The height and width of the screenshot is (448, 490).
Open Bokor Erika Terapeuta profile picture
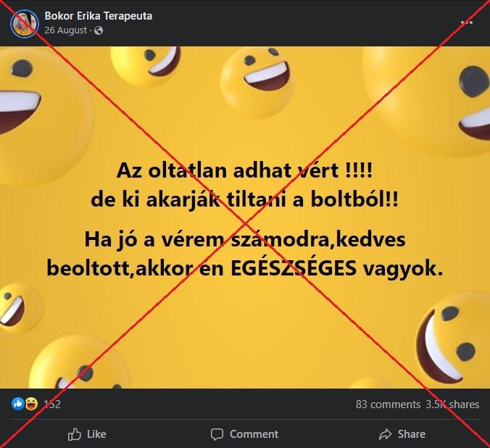[x=25, y=24]
